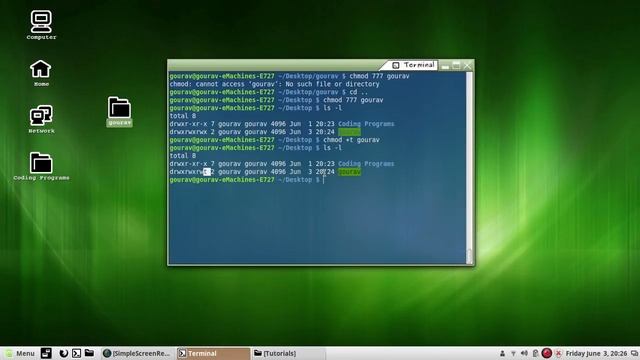Select the gourav folder on the desktop
This screenshot has width=640, height=360.
120,111
